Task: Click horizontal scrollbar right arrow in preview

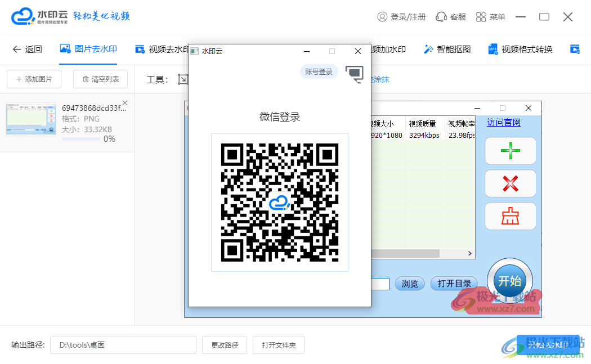Action: coord(469,254)
